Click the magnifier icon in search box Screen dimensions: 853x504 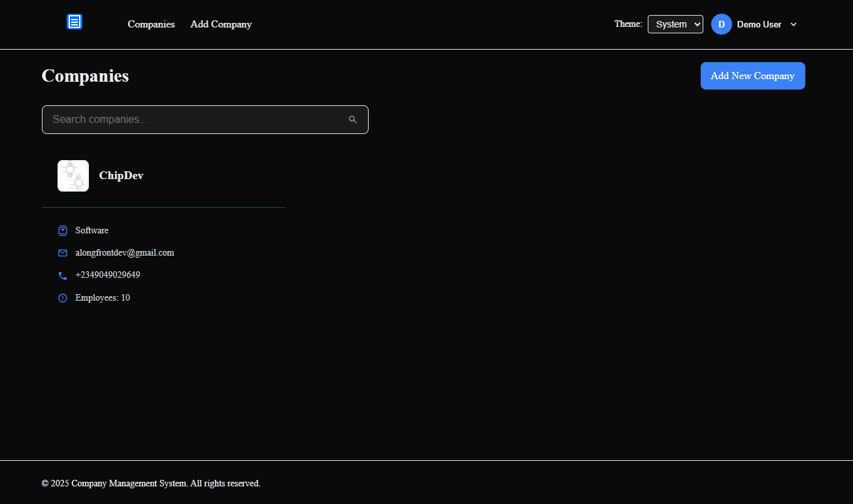353,120
